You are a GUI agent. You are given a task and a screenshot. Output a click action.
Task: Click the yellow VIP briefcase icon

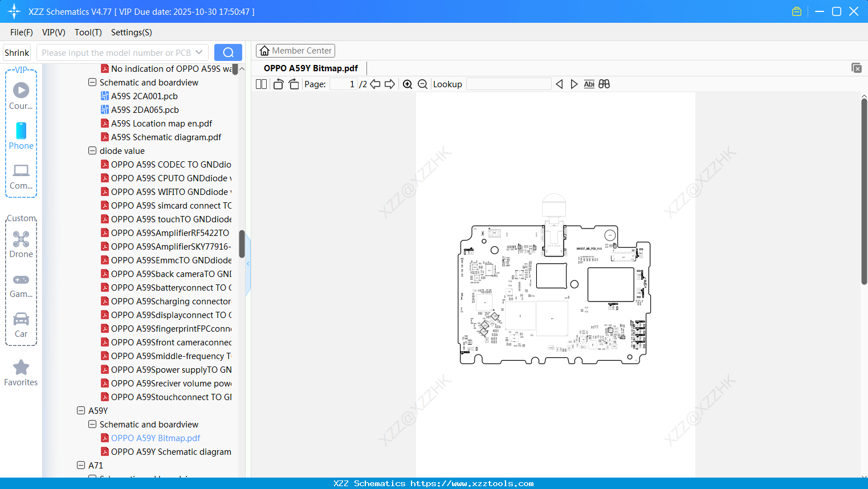tap(797, 11)
